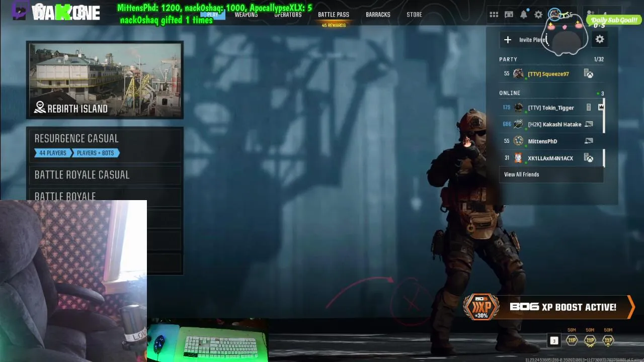The height and width of the screenshot is (362, 644).
Task: Click the player profile avatar in top bar
Action: [554, 14]
